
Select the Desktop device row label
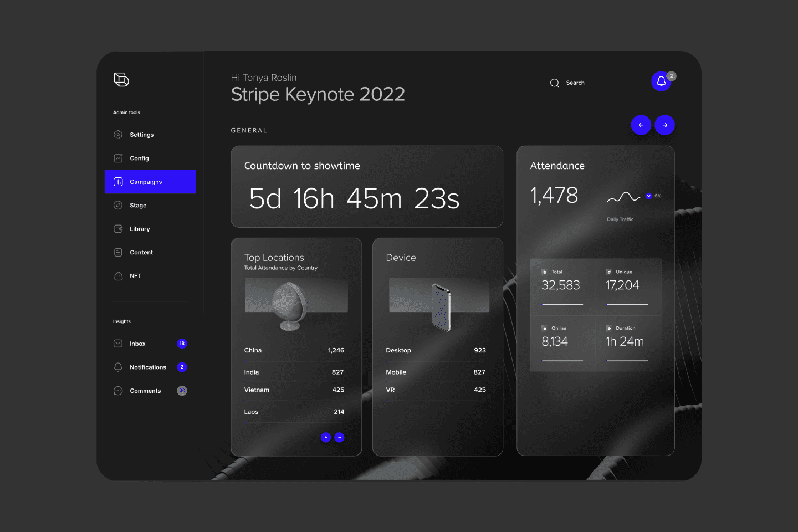tap(398, 350)
